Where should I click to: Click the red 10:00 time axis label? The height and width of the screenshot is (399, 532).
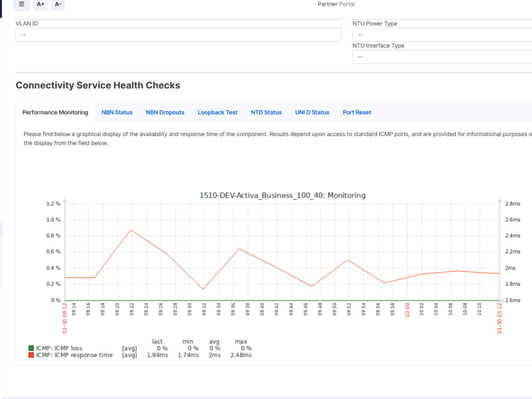[x=407, y=310]
